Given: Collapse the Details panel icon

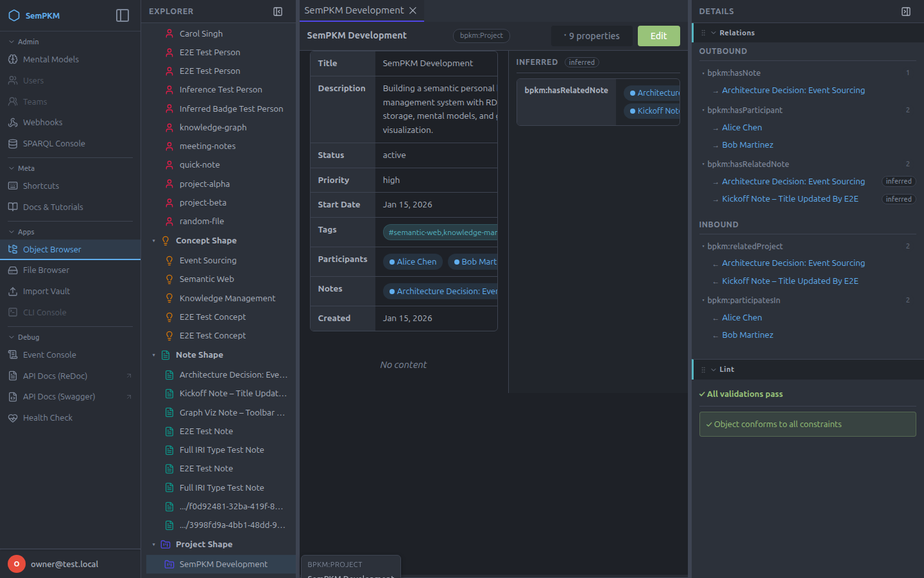Looking at the screenshot, I should [906, 12].
